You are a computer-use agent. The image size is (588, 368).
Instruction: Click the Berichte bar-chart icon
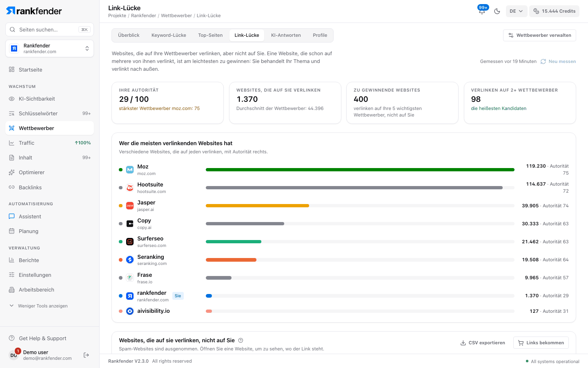(11, 260)
